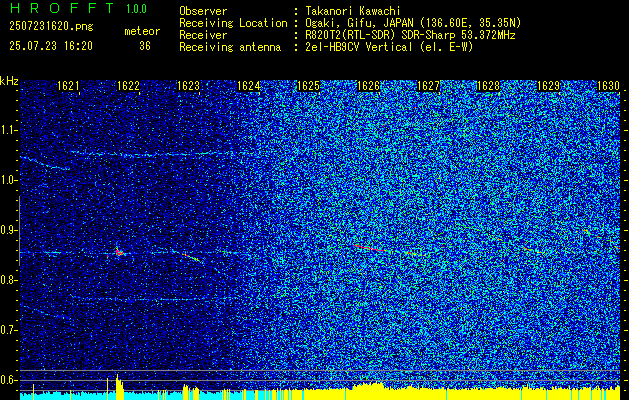
Task: Click the 0.6 kHz axis label
Action: pos(8,380)
